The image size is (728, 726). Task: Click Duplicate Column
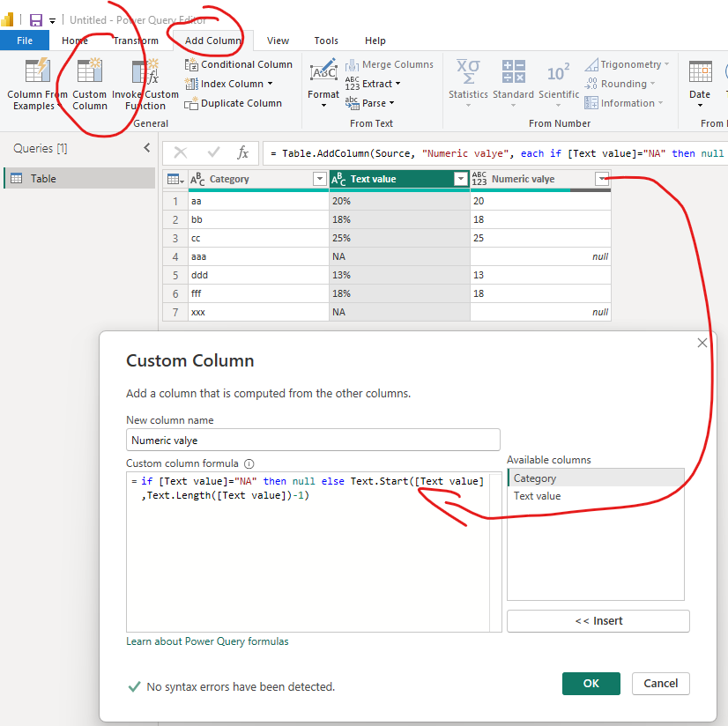click(233, 103)
